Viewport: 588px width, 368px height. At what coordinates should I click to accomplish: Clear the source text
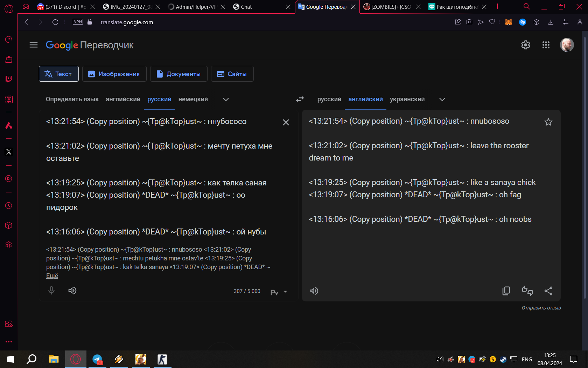286,122
